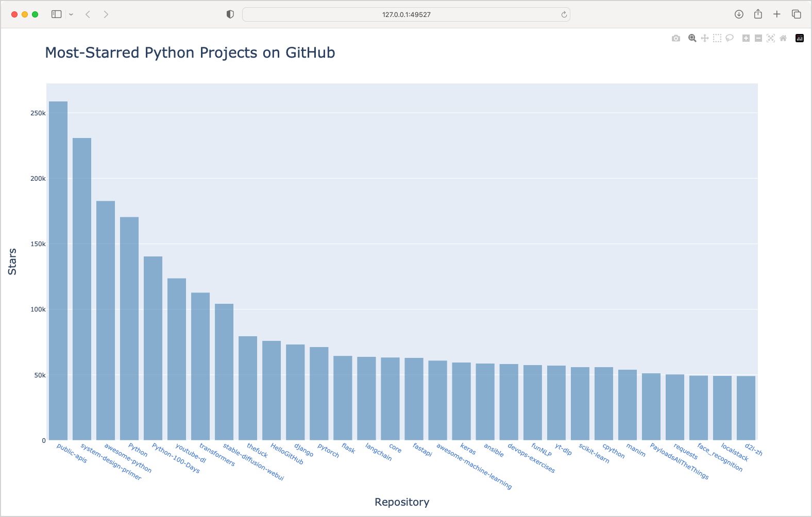Screen dimensions: 812x517
Task: Toggle the Safari sidebar icon
Action: point(57,14)
